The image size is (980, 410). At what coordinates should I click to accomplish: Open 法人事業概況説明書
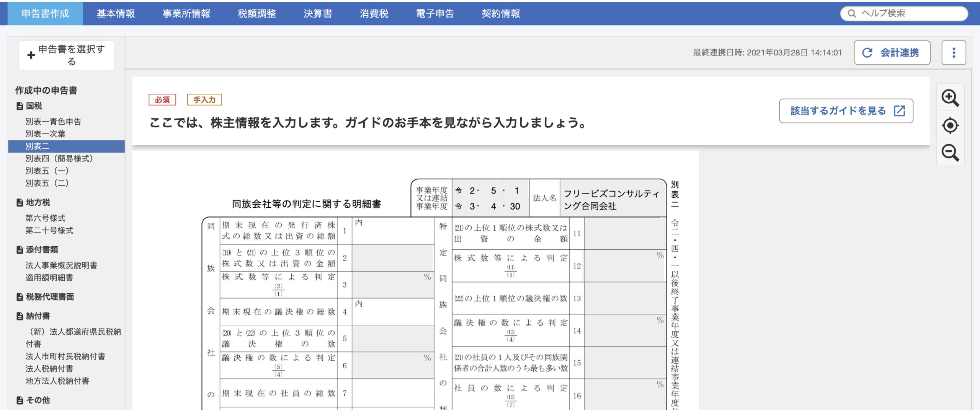(61, 265)
